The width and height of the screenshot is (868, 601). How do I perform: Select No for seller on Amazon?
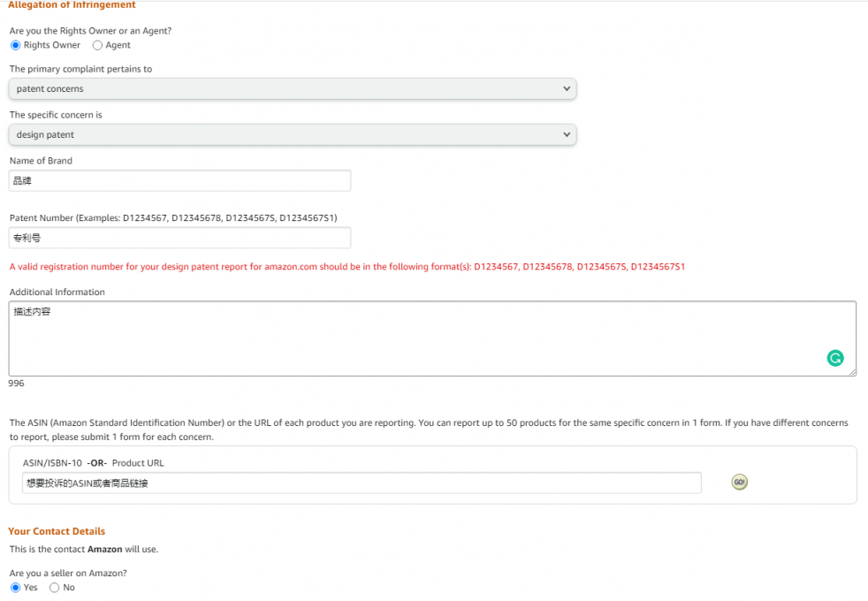(54, 588)
